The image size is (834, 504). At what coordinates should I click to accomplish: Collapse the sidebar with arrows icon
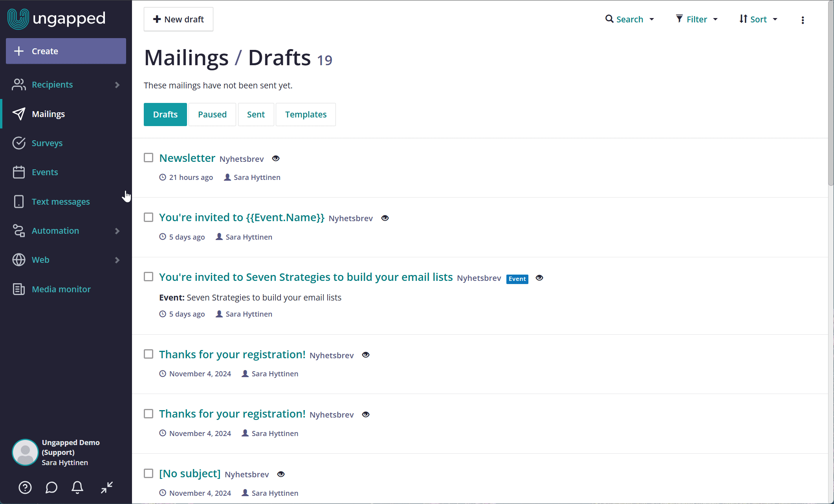pos(107,488)
